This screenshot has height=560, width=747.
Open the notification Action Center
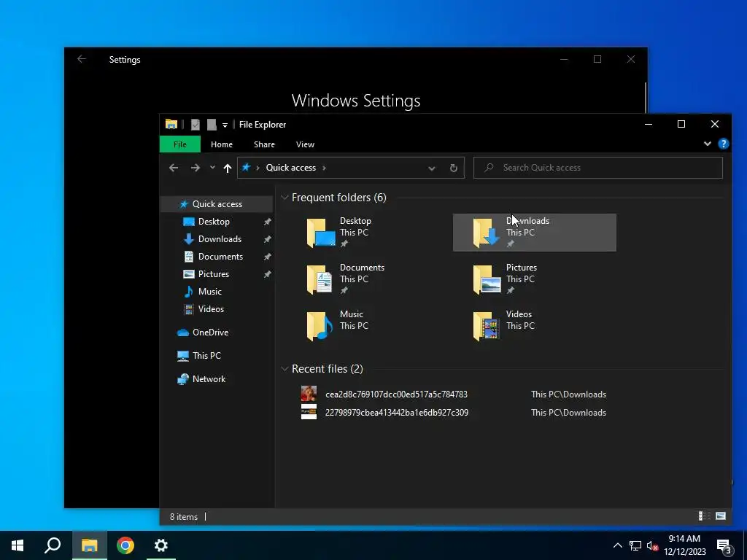tap(724, 547)
